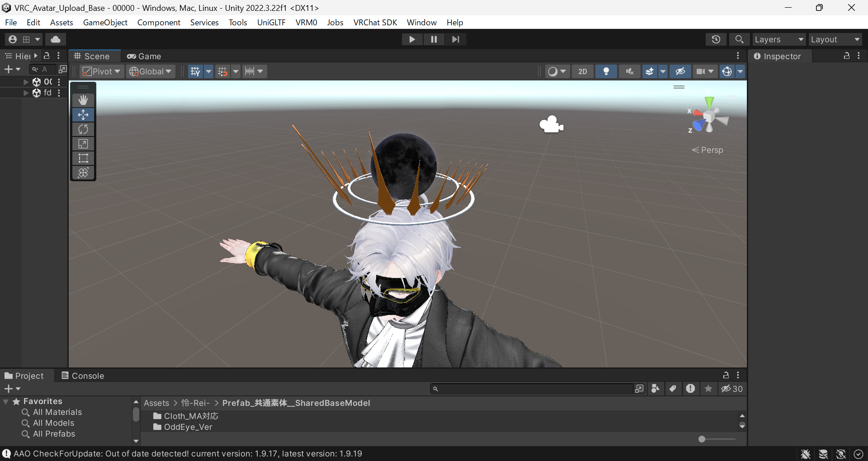The height and width of the screenshot is (461, 868).
Task: Expand the first hierarchy object 00
Action: [26, 82]
